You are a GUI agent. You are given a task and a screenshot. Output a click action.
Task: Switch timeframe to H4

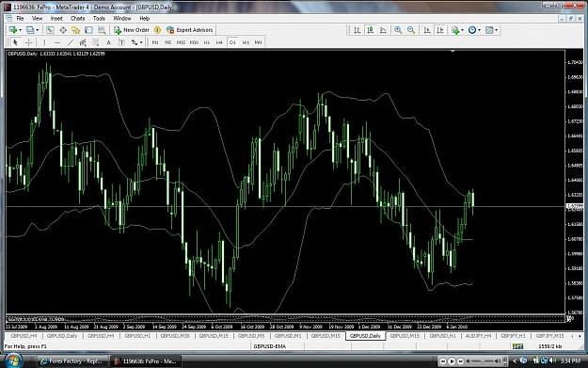pyautogui.click(x=219, y=42)
